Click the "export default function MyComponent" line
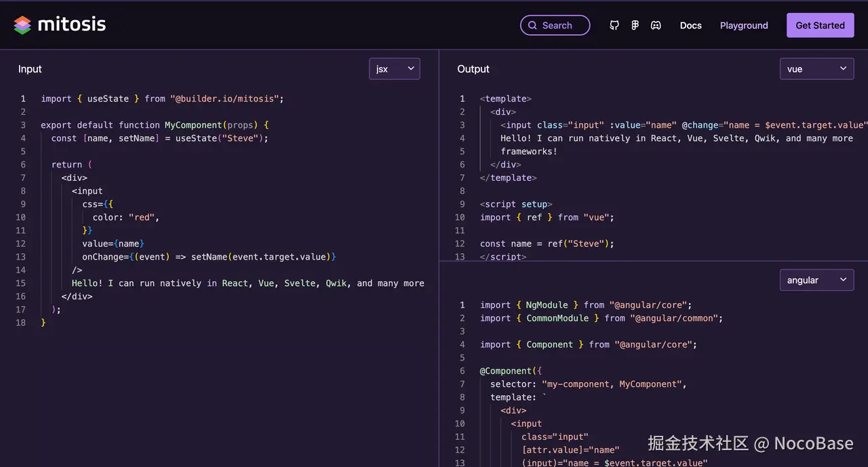 tap(155, 125)
